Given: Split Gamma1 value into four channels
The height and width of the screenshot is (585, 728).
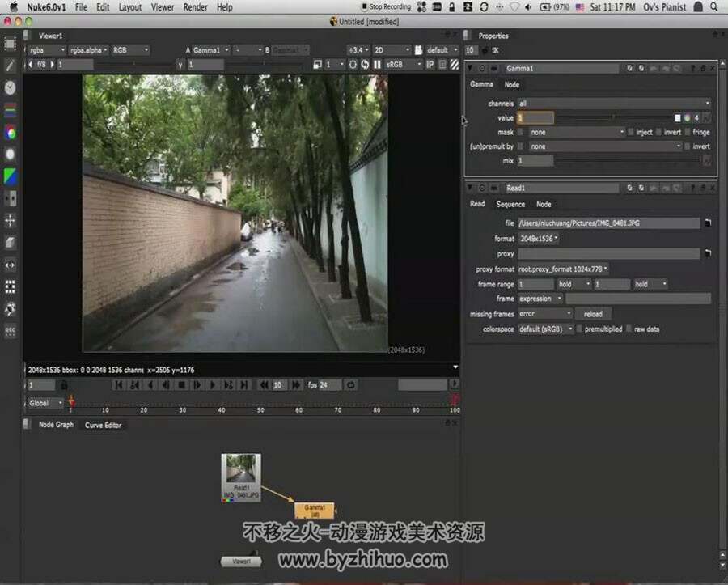Looking at the screenshot, I should point(696,118).
